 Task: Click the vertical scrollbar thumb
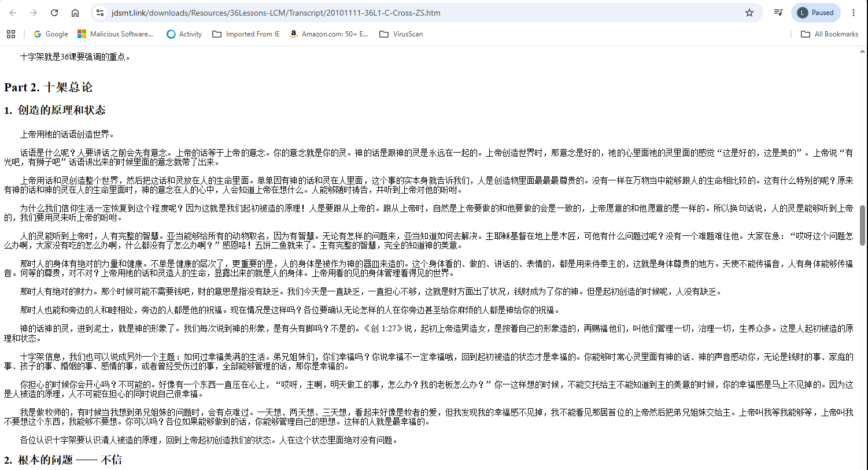863,225
